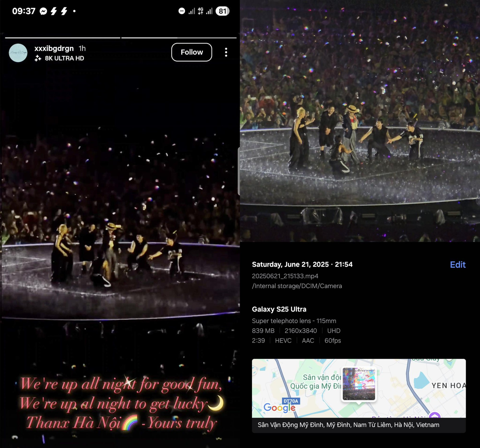Jump to the first story progress segment
This screenshot has height=448, width=480.
click(63, 38)
